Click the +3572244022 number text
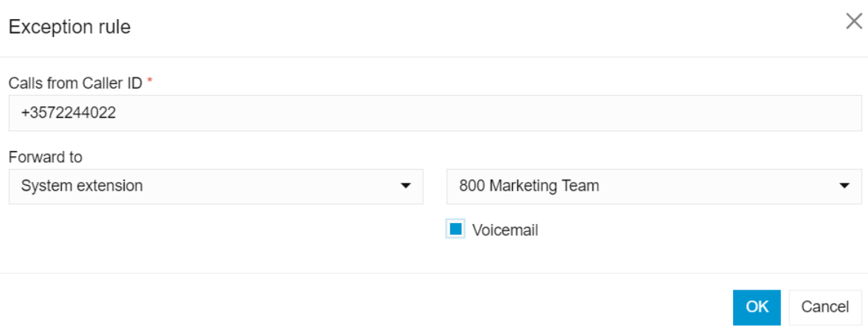Viewport: 868px width, 333px height. click(69, 113)
